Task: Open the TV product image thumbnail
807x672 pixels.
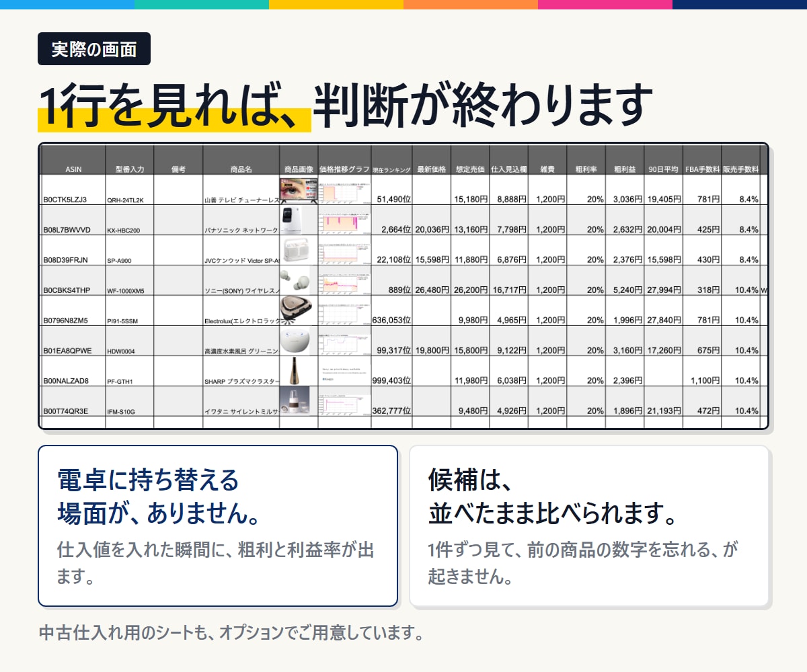Action: (299, 190)
